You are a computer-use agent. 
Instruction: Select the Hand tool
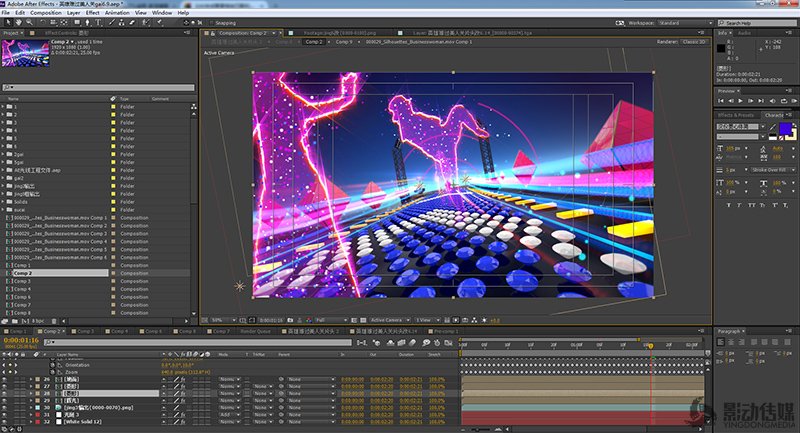click(x=18, y=21)
